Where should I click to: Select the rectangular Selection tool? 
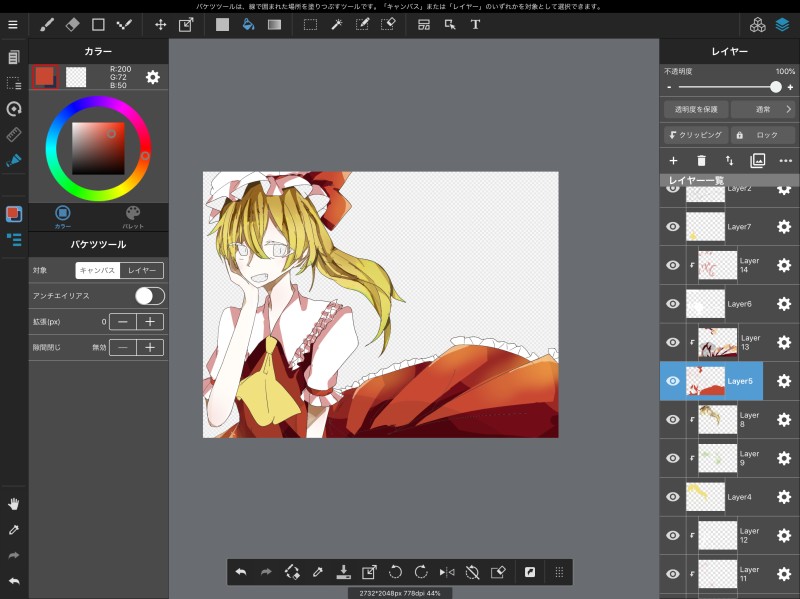click(x=310, y=24)
